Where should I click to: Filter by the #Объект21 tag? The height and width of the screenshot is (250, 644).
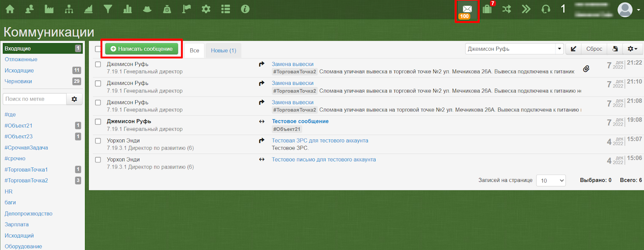(x=19, y=126)
